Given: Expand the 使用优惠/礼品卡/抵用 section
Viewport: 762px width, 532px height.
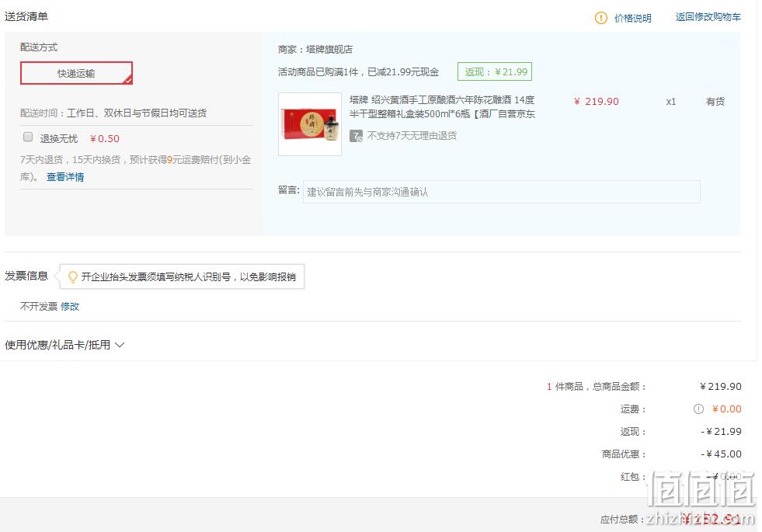Looking at the screenshot, I should [64, 345].
